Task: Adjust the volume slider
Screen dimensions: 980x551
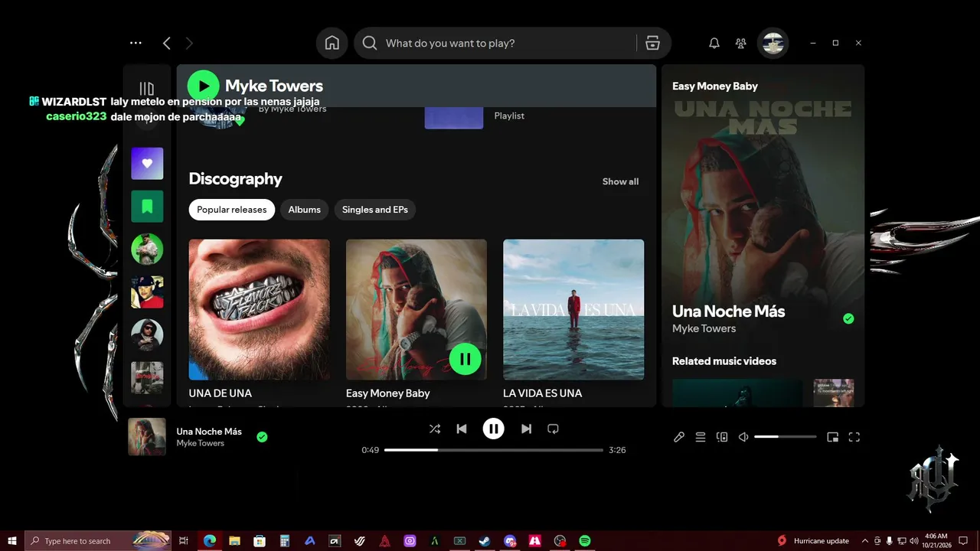Action: tap(786, 437)
